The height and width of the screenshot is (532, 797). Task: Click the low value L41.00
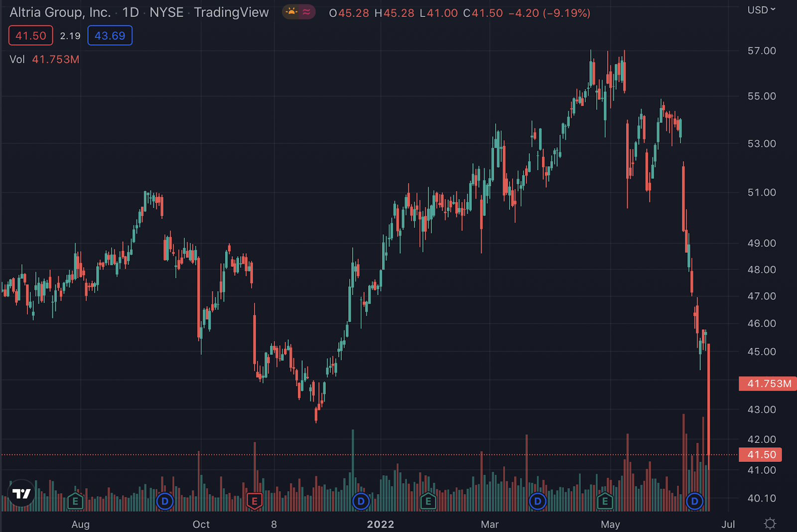[x=439, y=13]
